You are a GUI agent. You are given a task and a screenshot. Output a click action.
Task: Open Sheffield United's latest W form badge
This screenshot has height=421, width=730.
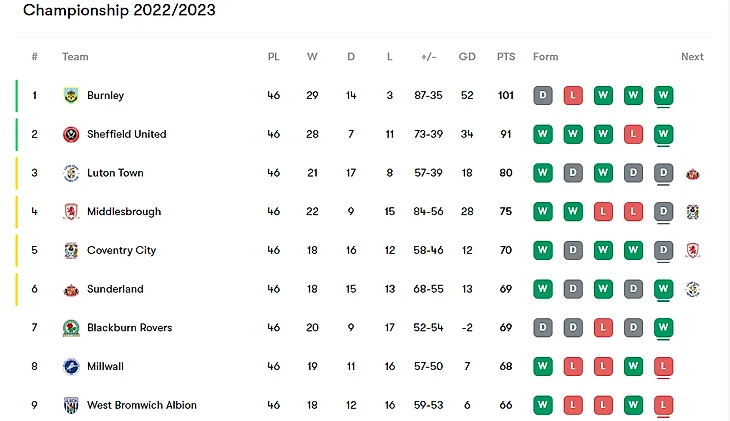tap(663, 134)
